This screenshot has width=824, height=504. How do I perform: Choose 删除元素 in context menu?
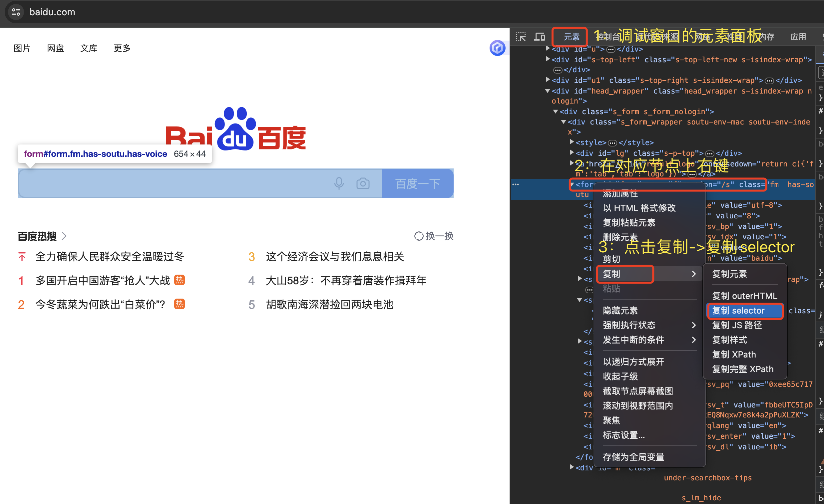click(649, 237)
